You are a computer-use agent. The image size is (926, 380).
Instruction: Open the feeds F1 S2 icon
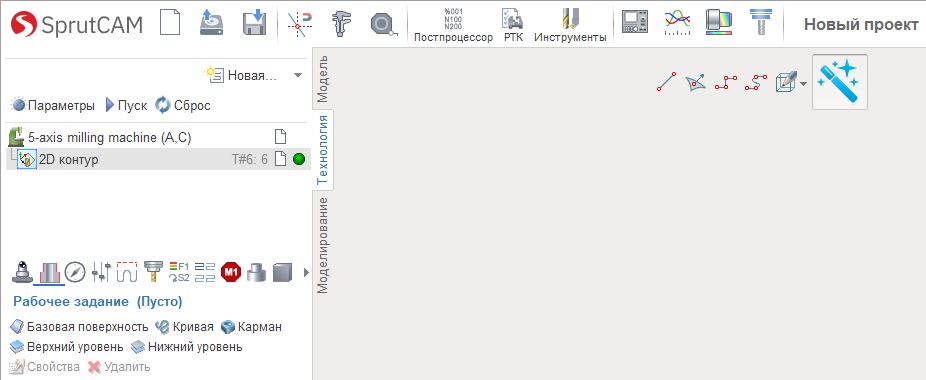pyautogui.click(x=179, y=272)
